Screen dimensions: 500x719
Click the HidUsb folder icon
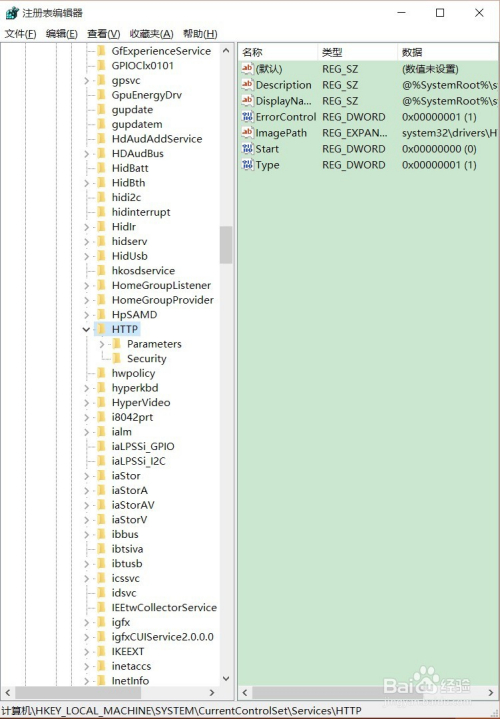pos(102,256)
